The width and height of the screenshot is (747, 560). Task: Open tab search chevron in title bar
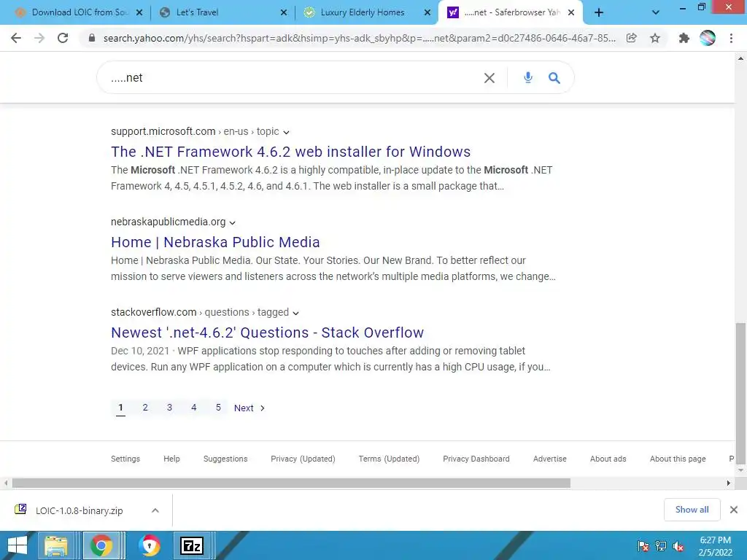(656, 12)
